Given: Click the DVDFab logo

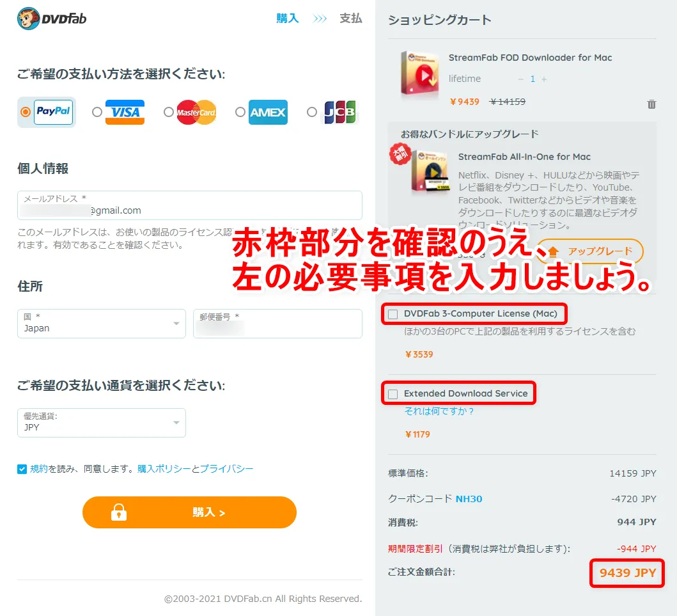Looking at the screenshot, I should click(x=52, y=19).
